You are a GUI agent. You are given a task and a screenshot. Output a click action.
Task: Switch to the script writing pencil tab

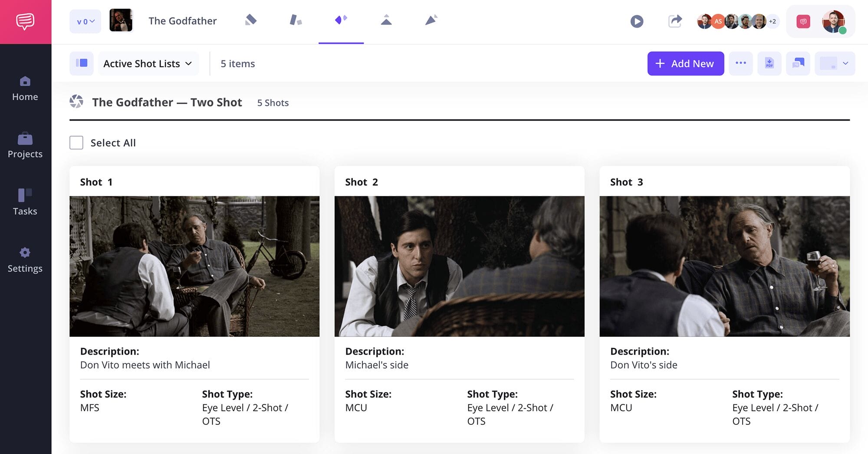click(x=251, y=20)
